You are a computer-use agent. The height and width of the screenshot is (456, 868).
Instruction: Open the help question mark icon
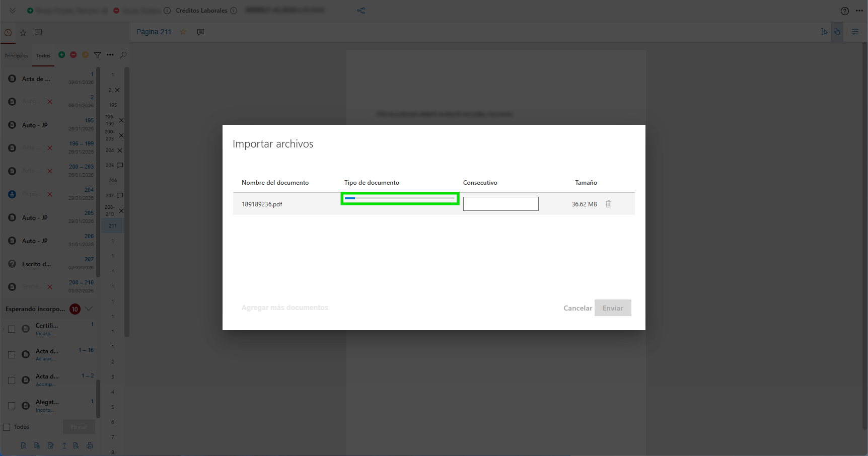point(844,11)
